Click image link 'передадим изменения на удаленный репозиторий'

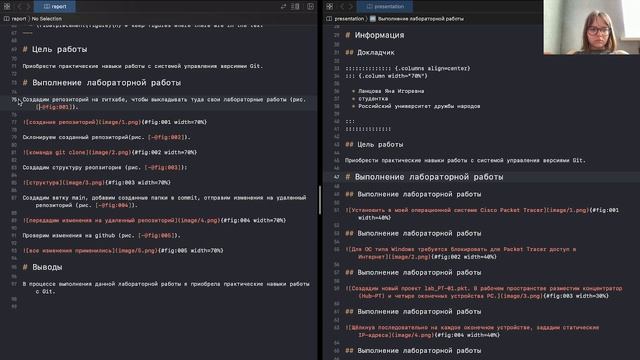point(155,220)
